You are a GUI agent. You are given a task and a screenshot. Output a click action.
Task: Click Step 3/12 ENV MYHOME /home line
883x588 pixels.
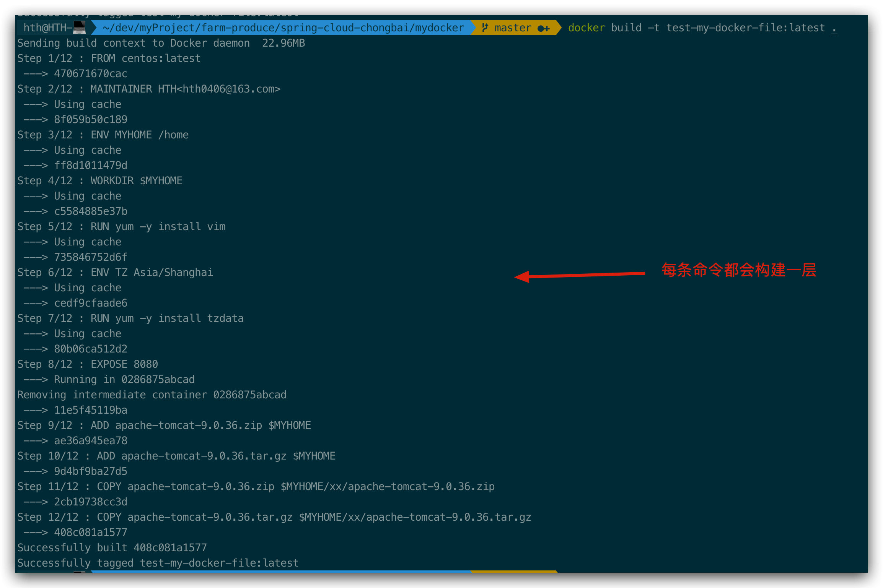pyautogui.click(x=103, y=135)
